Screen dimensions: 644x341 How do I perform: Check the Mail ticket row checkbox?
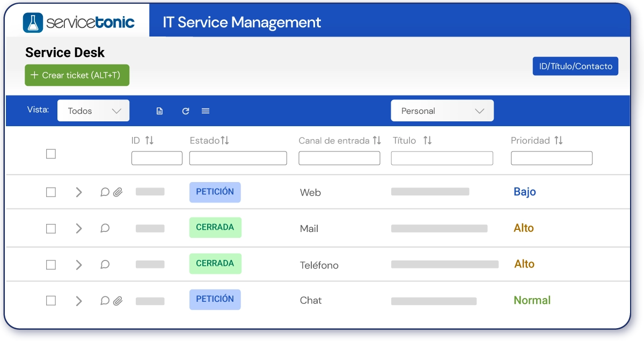point(50,229)
